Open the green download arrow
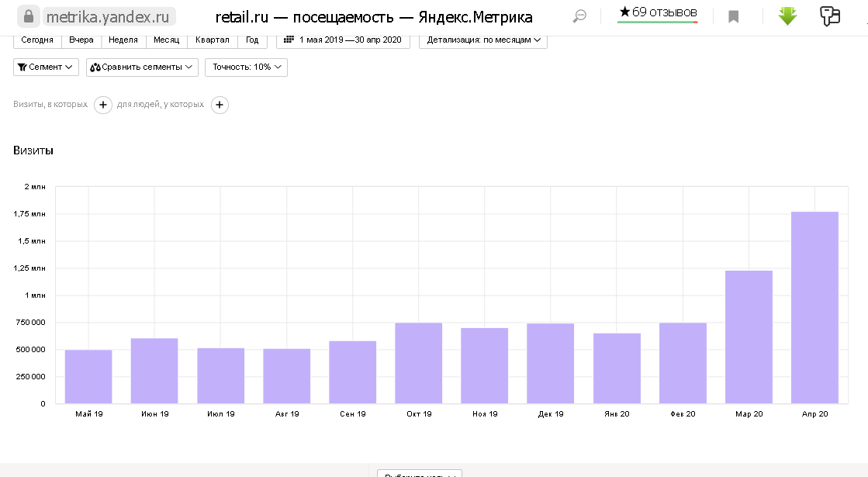Viewport: 868px width, 477px height. 787,16
